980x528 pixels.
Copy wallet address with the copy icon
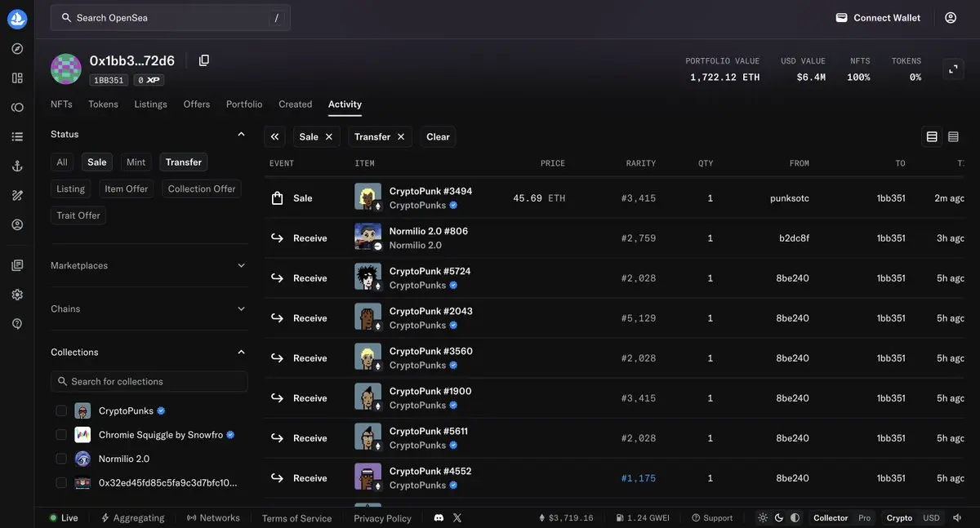pyautogui.click(x=204, y=60)
